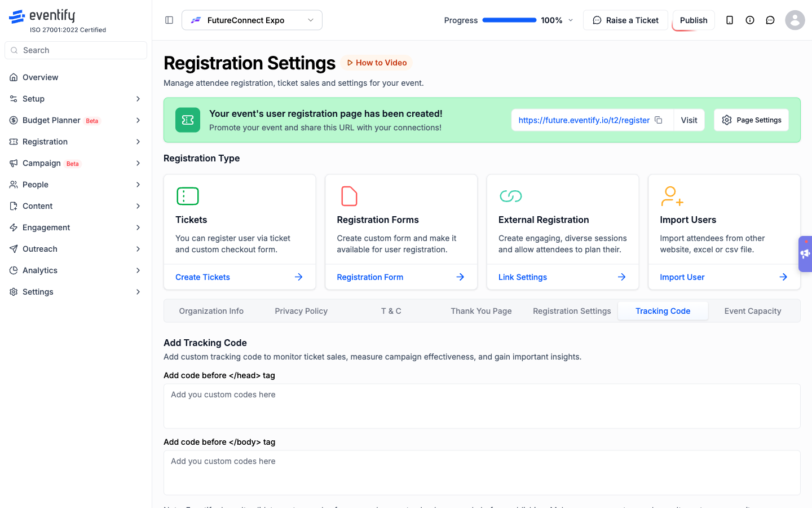Viewport: 812px width, 508px height.
Task: Switch to the Event Capacity tab
Action: coord(753,311)
